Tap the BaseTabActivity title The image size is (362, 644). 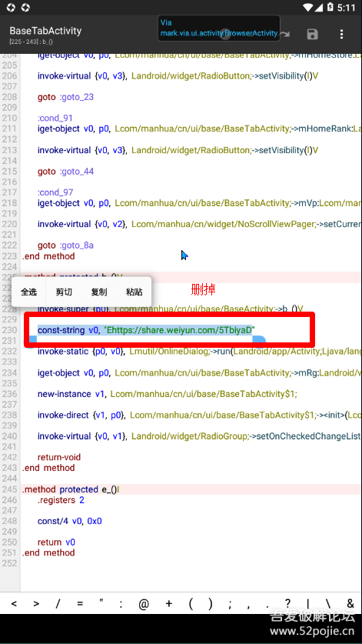coord(45,31)
